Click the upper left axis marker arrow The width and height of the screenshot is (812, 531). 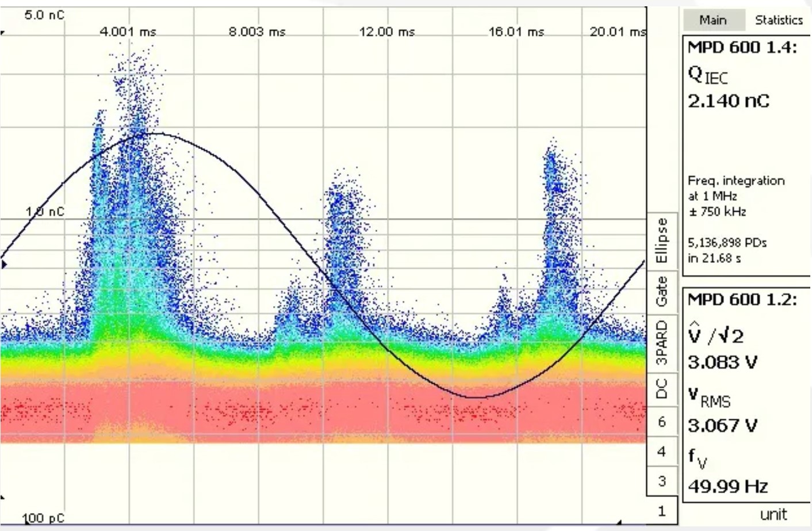(3, 32)
